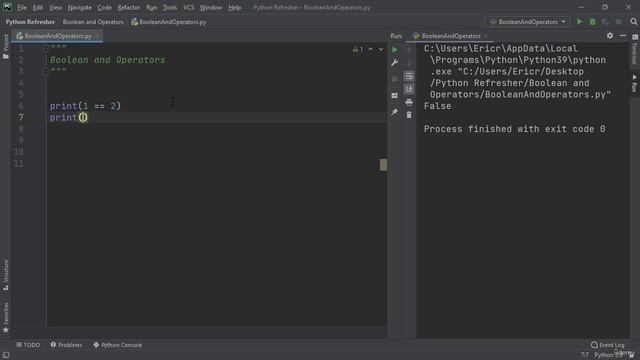
Task: Open the Project tool window sidebar button
Action: [6, 46]
